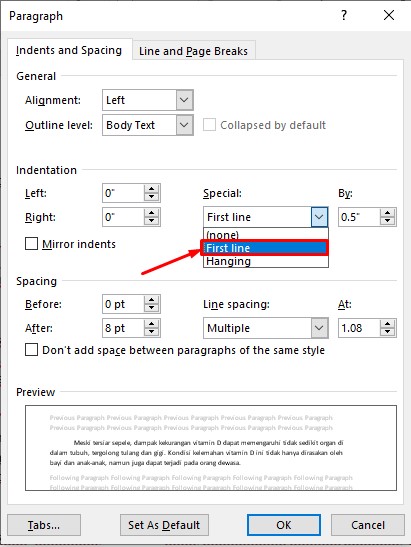Increase the By indent value

388,213
